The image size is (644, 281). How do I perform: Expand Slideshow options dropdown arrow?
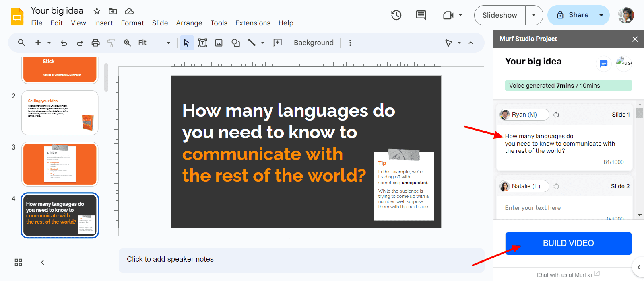[534, 15]
